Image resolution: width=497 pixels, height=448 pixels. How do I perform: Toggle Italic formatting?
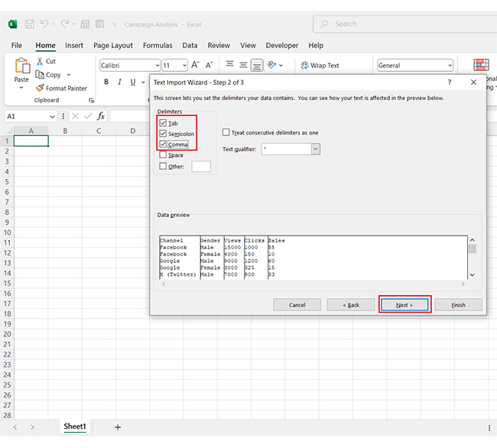click(119, 82)
